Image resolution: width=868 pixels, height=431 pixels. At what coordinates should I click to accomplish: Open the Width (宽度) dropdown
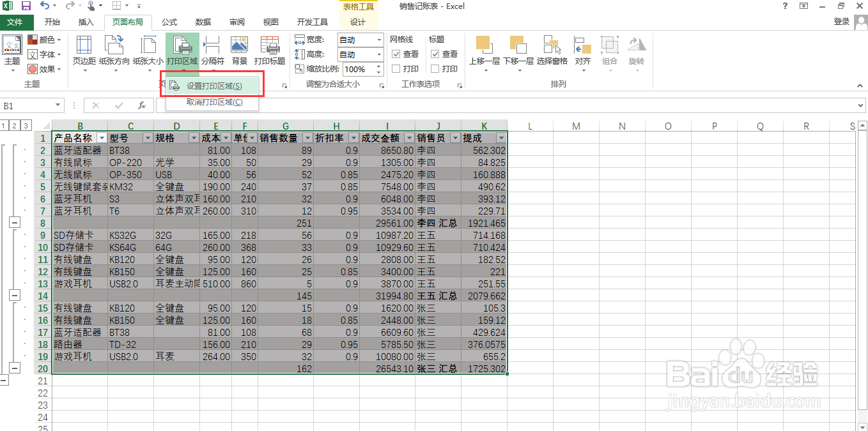[x=379, y=40]
